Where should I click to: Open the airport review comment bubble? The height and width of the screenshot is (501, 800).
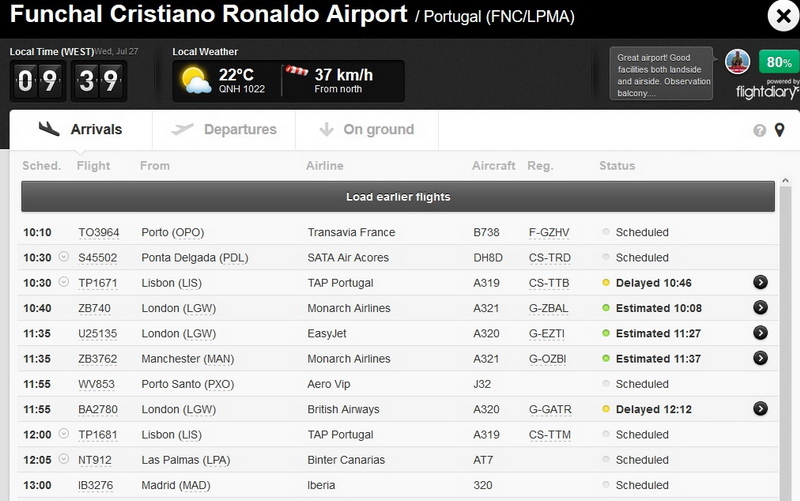661,74
